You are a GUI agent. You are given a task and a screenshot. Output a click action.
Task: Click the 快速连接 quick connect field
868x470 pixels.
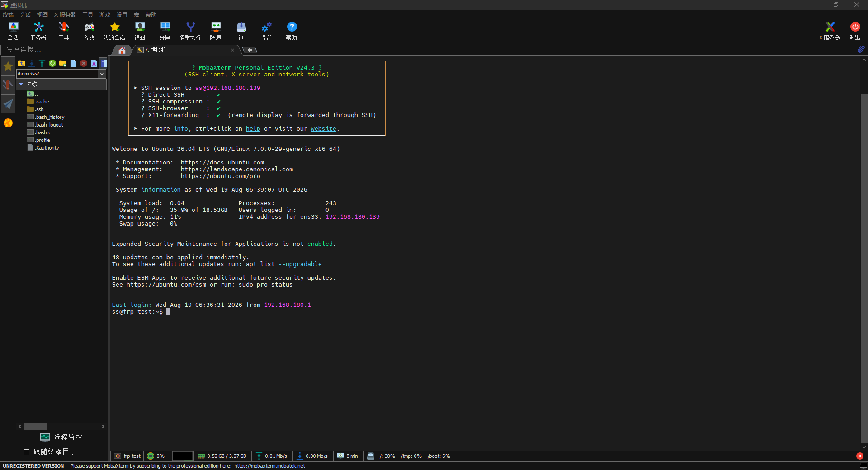pos(54,50)
